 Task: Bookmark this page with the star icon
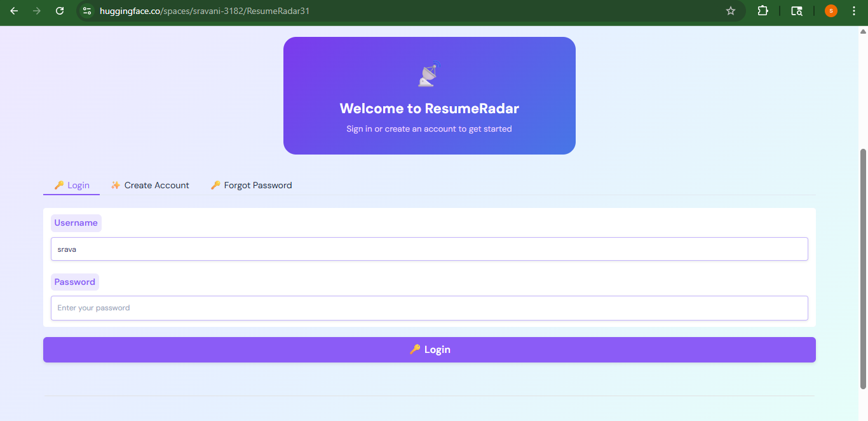[x=730, y=10]
